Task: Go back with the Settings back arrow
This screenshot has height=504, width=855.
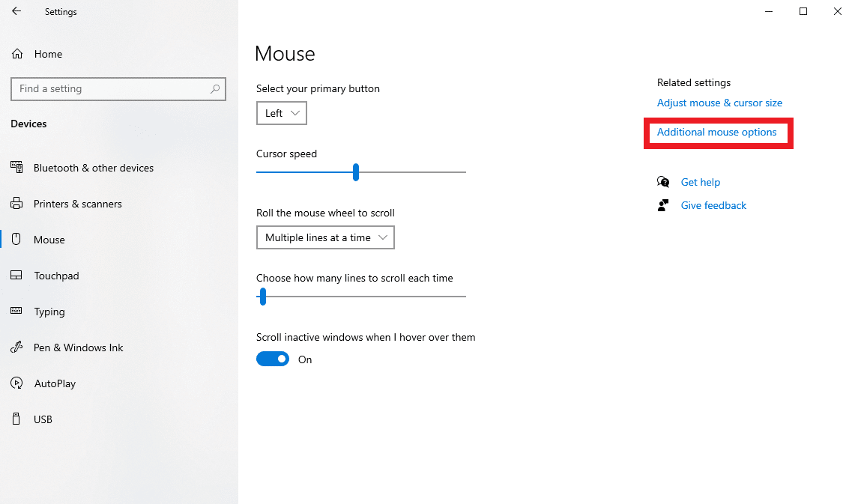Action: click(x=16, y=11)
